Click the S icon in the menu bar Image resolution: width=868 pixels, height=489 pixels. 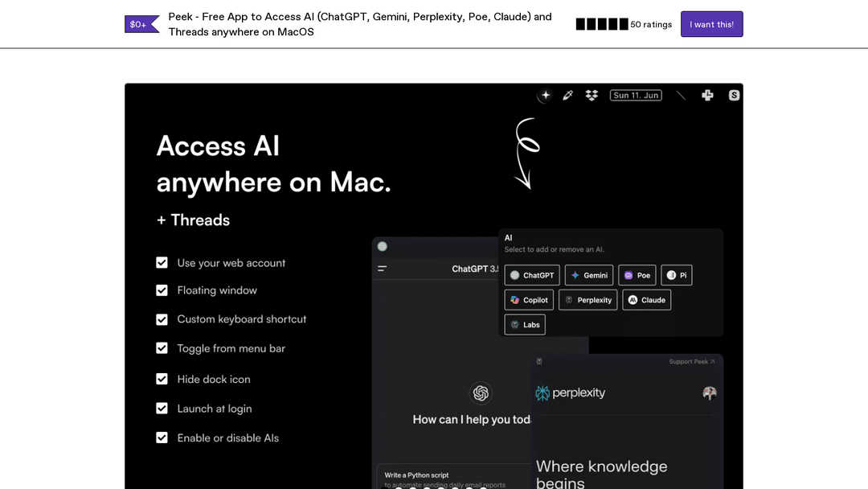click(734, 95)
